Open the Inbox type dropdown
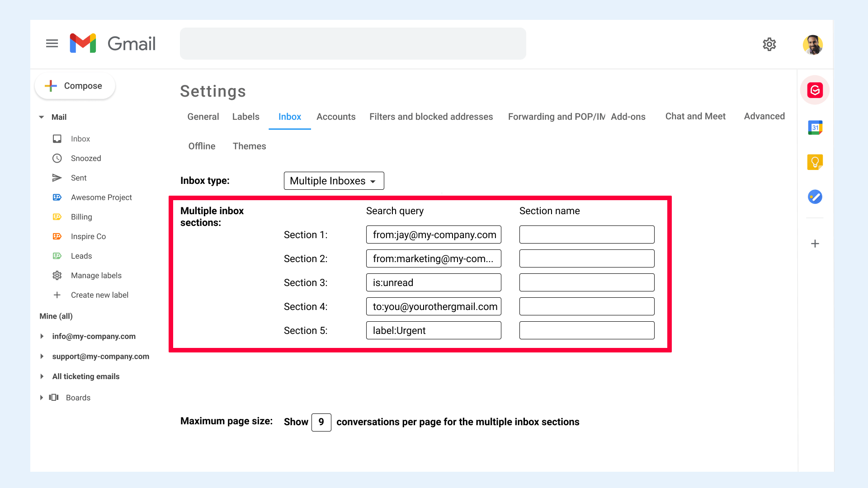The height and width of the screenshot is (488, 868). tap(334, 181)
